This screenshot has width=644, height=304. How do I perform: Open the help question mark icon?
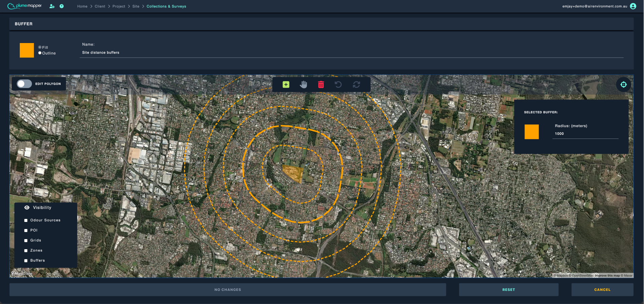pos(62,6)
